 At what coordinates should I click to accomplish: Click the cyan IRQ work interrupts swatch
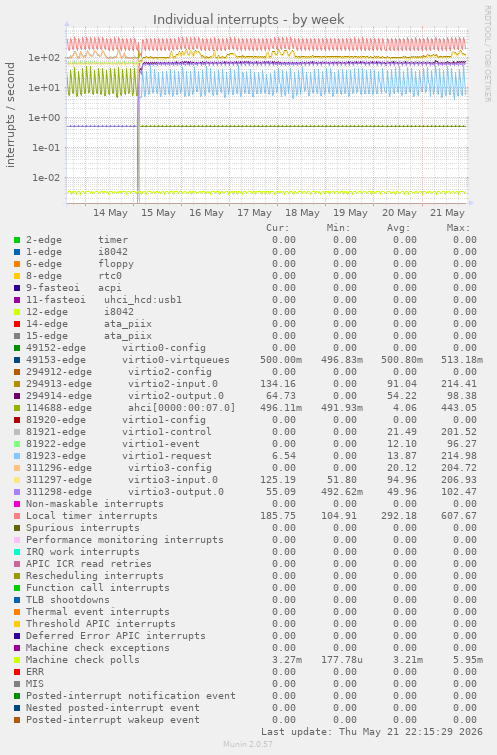17,552
